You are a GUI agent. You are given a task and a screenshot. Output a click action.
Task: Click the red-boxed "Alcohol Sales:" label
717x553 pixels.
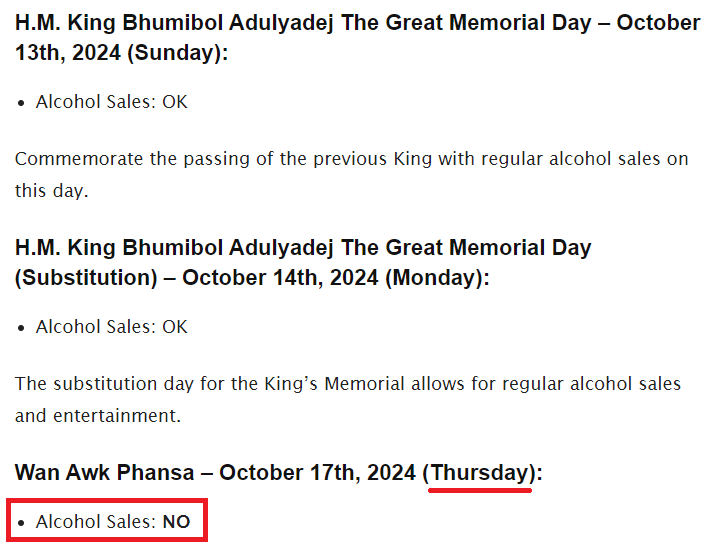coord(96,521)
